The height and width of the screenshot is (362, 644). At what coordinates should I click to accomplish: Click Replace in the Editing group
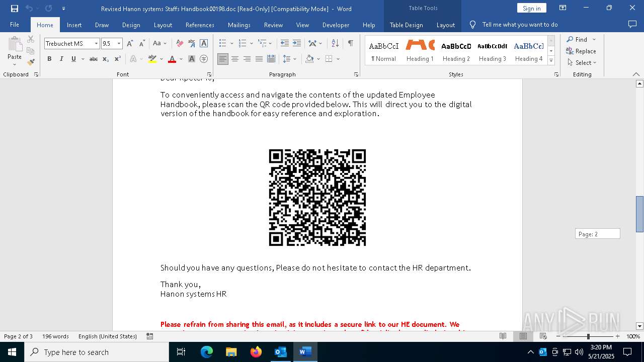(581, 51)
